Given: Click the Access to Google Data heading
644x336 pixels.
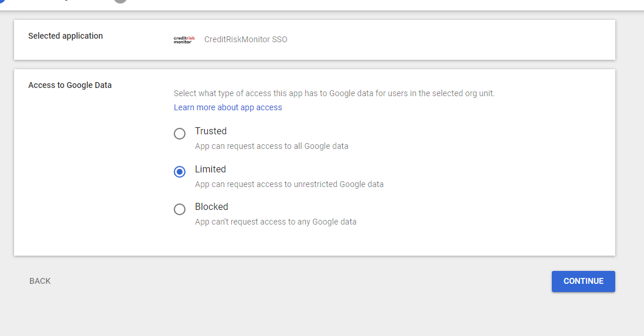Looking at the screenshot, I should pos(70,85).
